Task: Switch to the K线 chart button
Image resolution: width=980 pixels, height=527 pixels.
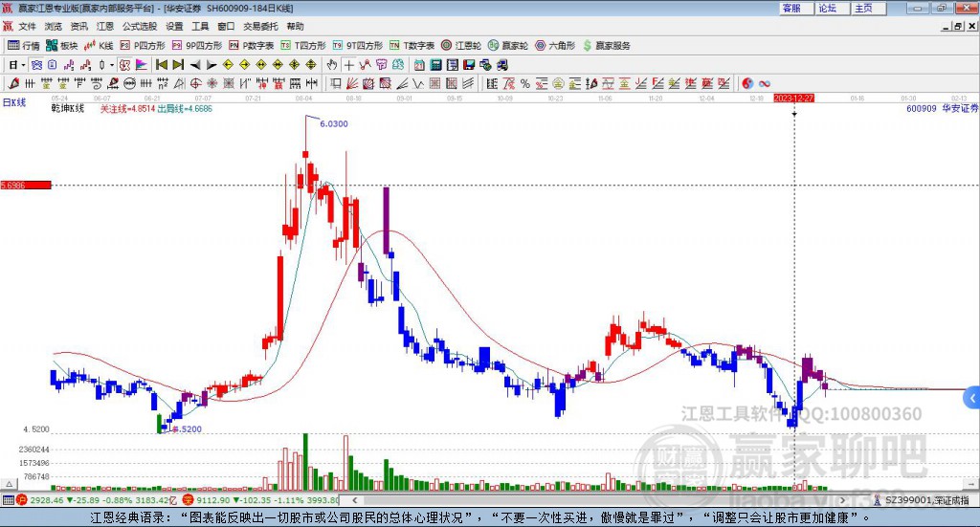Action: point(99,46)
